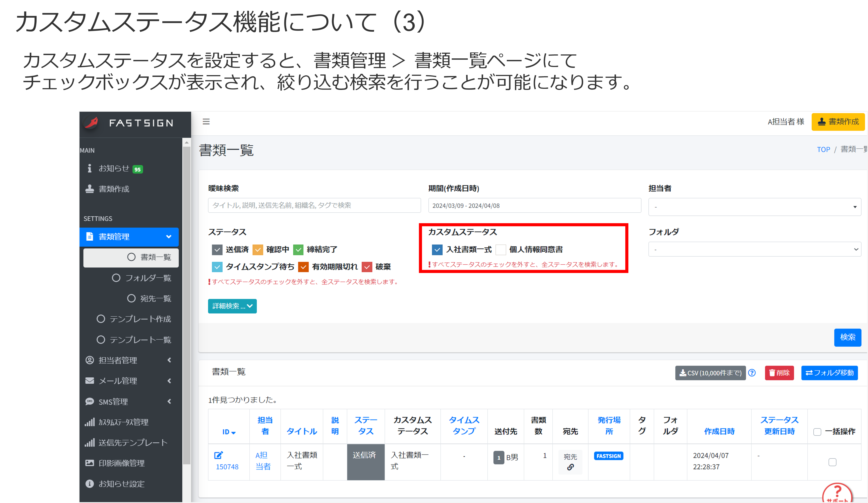The width and height of the screenshot is (868, 503).
Task: Uncheck the 入社書類一式 custom status checkbox
Action: [437, 249]
